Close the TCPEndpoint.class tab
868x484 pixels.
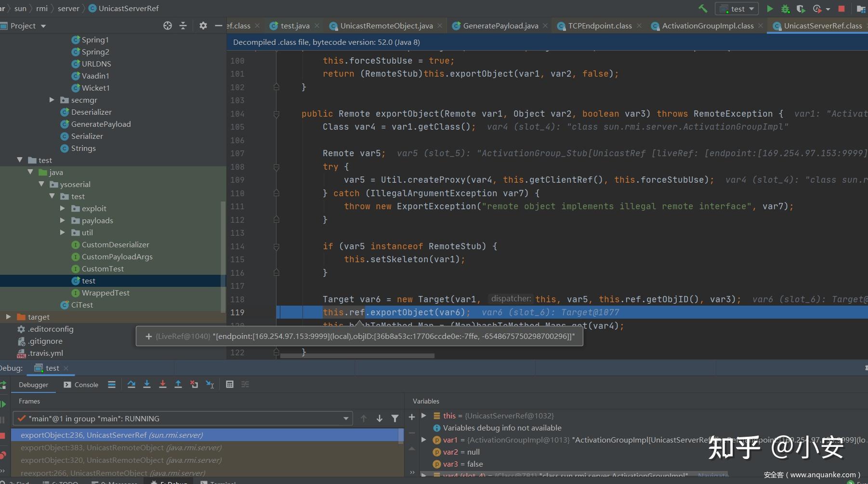click(x=639, y=26)
